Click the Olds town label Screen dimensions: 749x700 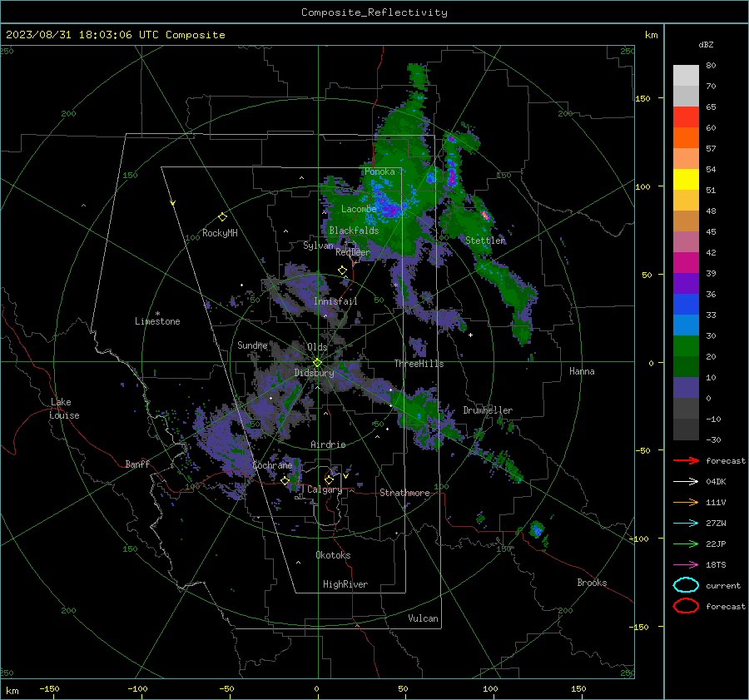[x=317, y=347]
